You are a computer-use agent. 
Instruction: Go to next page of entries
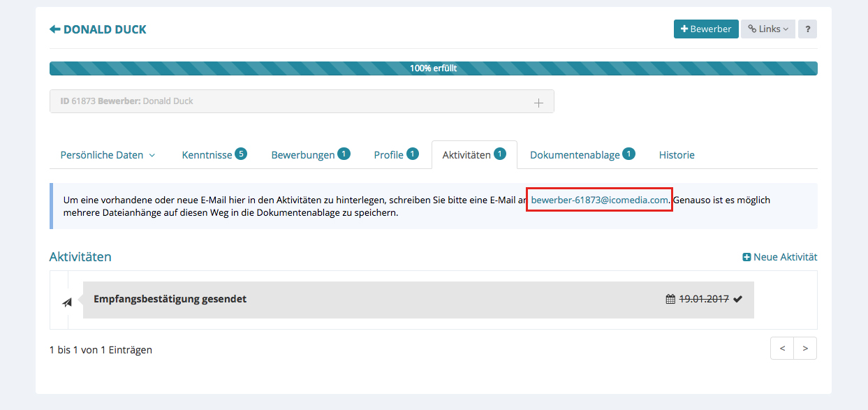click(x=805, y=349)
